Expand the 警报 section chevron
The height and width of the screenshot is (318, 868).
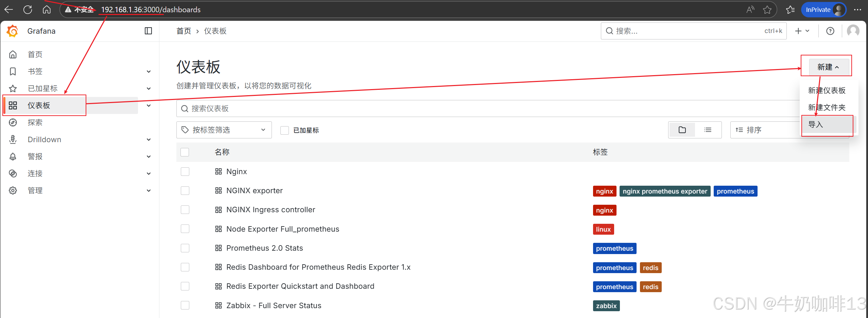click(149, 156)
